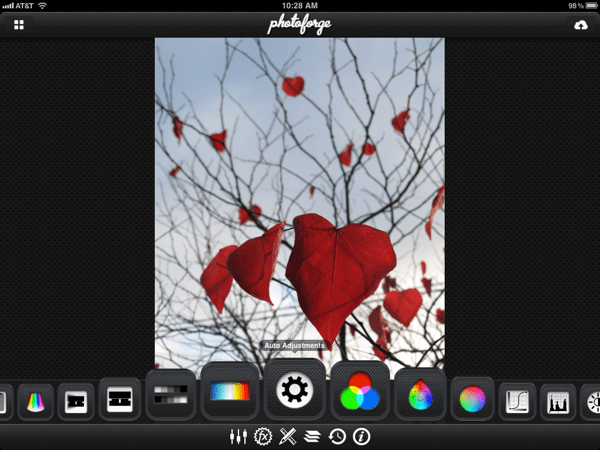This screenshot has width=600, height=450.
Task: Select the black-and-white shape adjustment tool
Action: [x=76, y=401]
